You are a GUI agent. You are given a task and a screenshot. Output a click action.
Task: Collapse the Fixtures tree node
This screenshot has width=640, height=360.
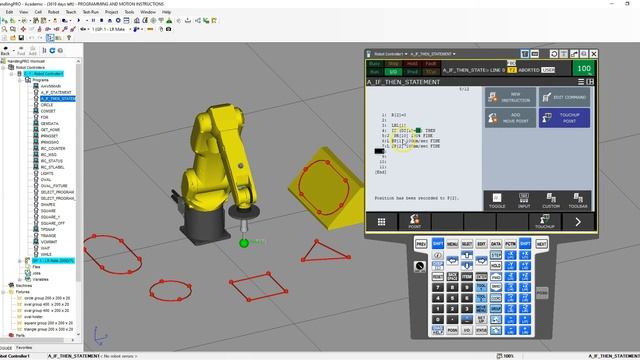pos(4,292)
